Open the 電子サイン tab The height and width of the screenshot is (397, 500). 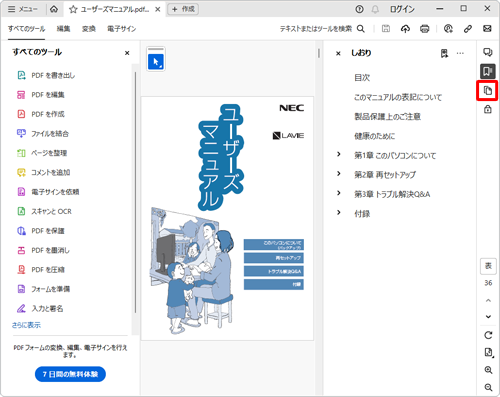pyautogui.click(x=122, y=29)
